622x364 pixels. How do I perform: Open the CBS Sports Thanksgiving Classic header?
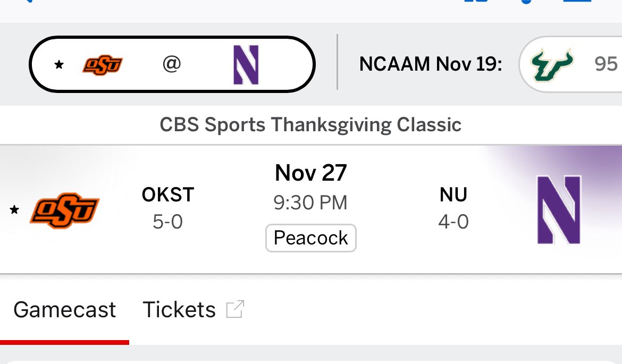[310, 125]
